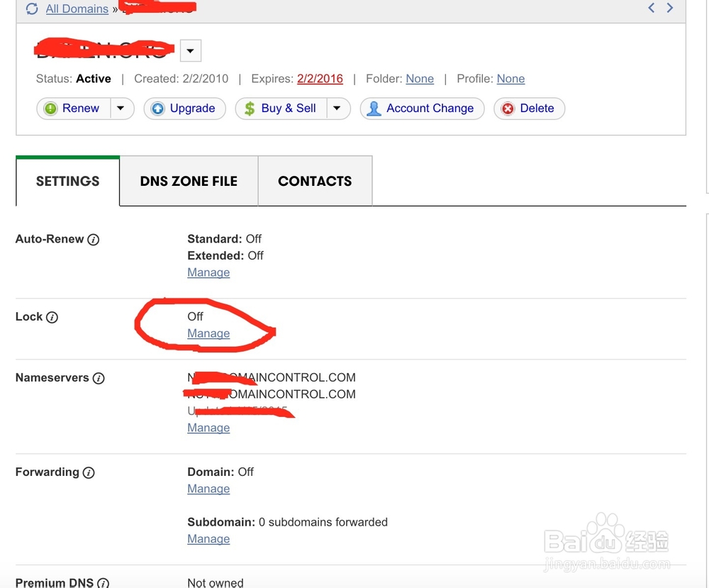
Task: Expand the Buy & Sell dropdown arrow
Action: pyautogui.click(x=337, y=109)
